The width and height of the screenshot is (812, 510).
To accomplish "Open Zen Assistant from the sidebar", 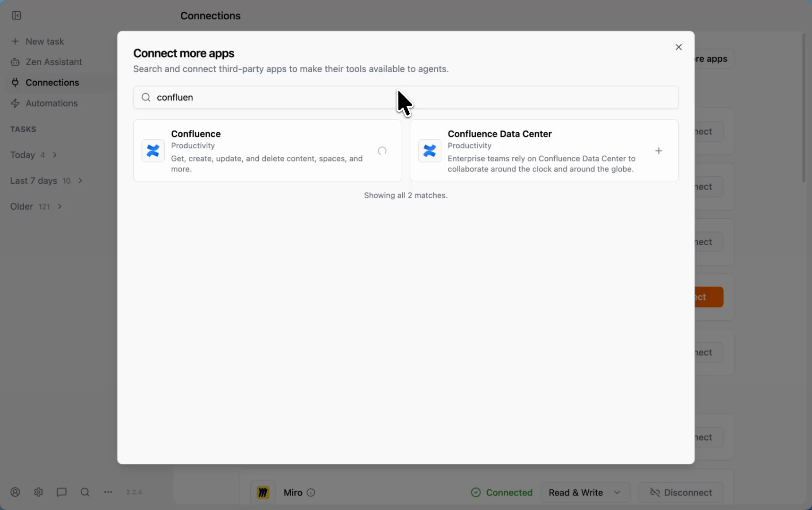I will [x=46, y=62].
